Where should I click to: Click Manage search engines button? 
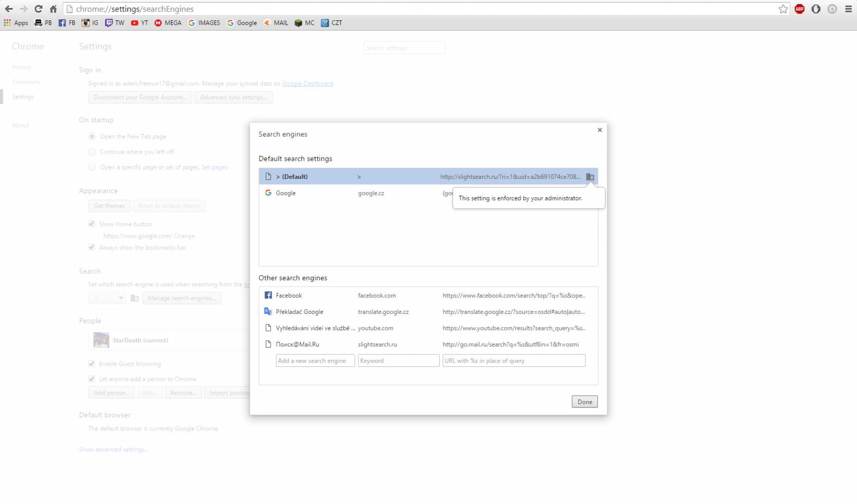tap(182, 298)
